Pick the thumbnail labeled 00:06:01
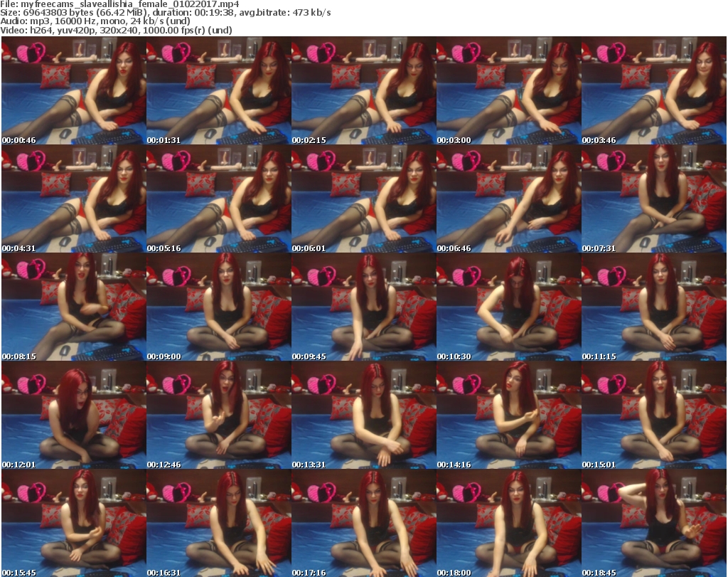This screenshot has width=728, height=577. coord(363,198)
